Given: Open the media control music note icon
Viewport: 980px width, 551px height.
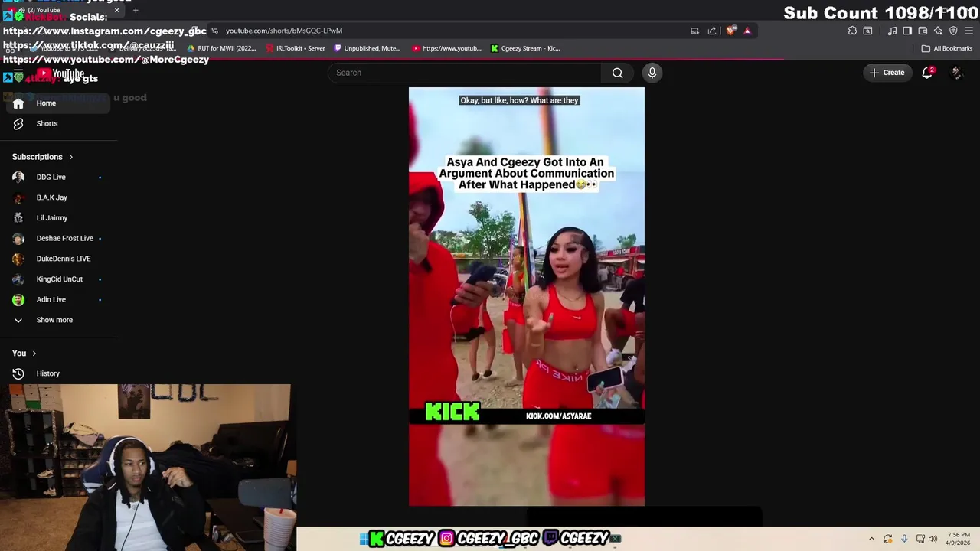Looking at the screenshot, I should pyautogui.click(x=892, y=31).
